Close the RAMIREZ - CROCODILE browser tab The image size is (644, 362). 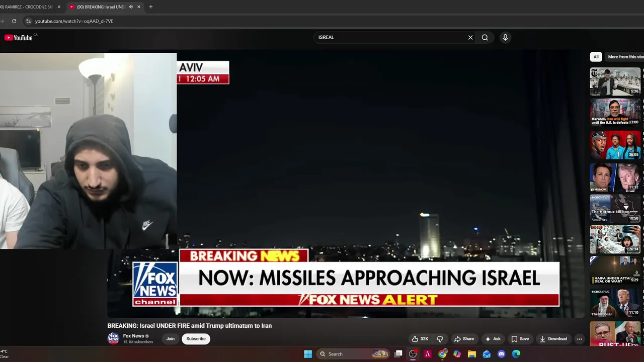[x=59, y=7]
